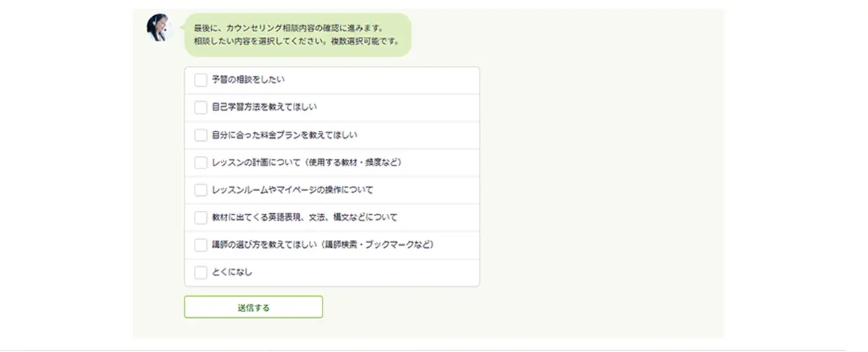
Task: Check the 講師の選び方を教えてほしい checkbox
Action: pyautogui.click(x=201, y=245)
